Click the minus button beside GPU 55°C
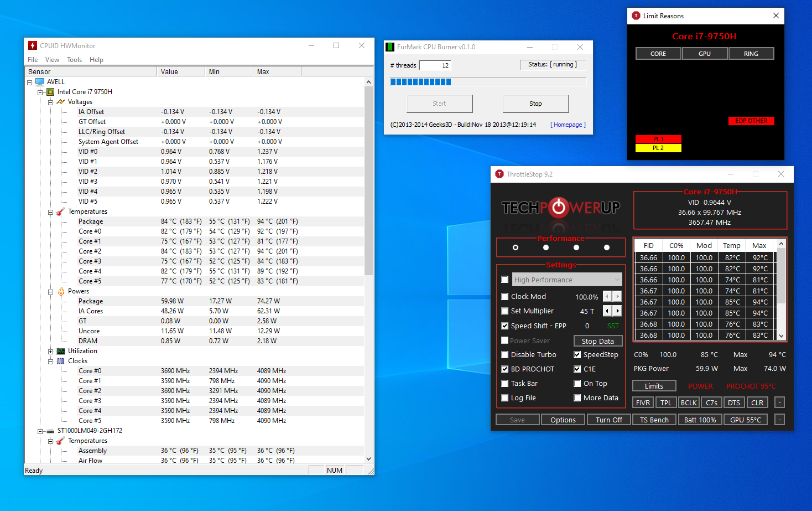The image size is (812, 511). 779,420
